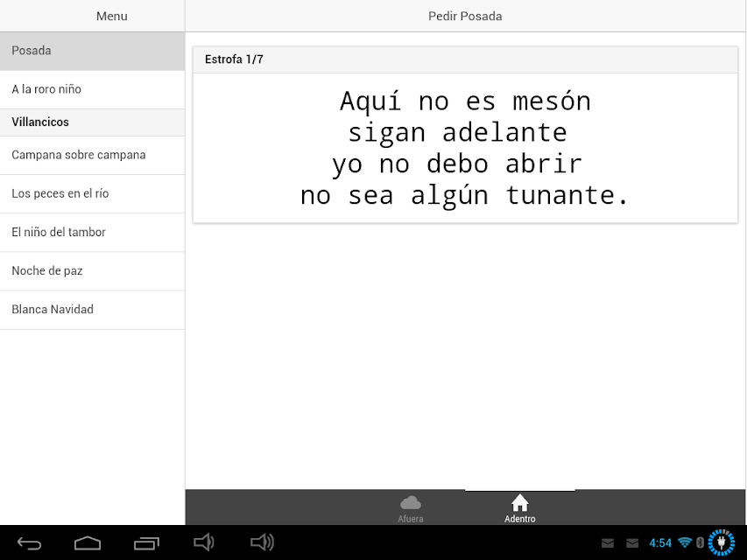Tap the Android home button icon
Screen dimensions: 747x560
88,542
